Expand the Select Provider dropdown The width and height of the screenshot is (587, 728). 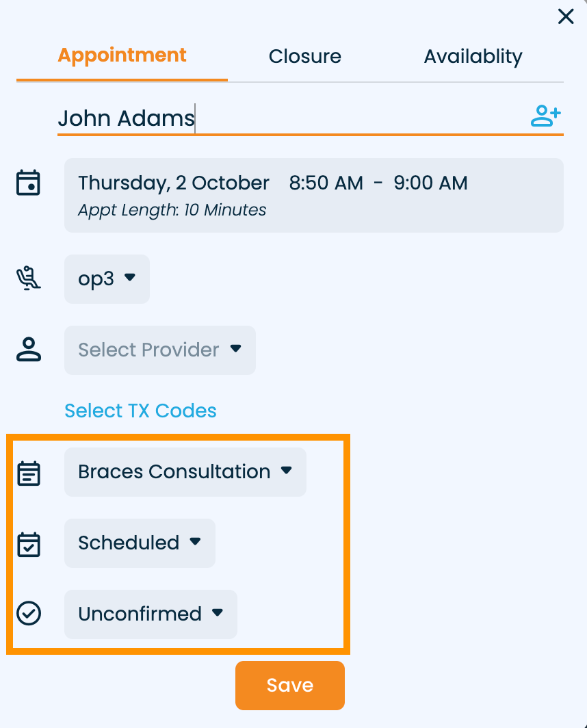tap(160, 350)
